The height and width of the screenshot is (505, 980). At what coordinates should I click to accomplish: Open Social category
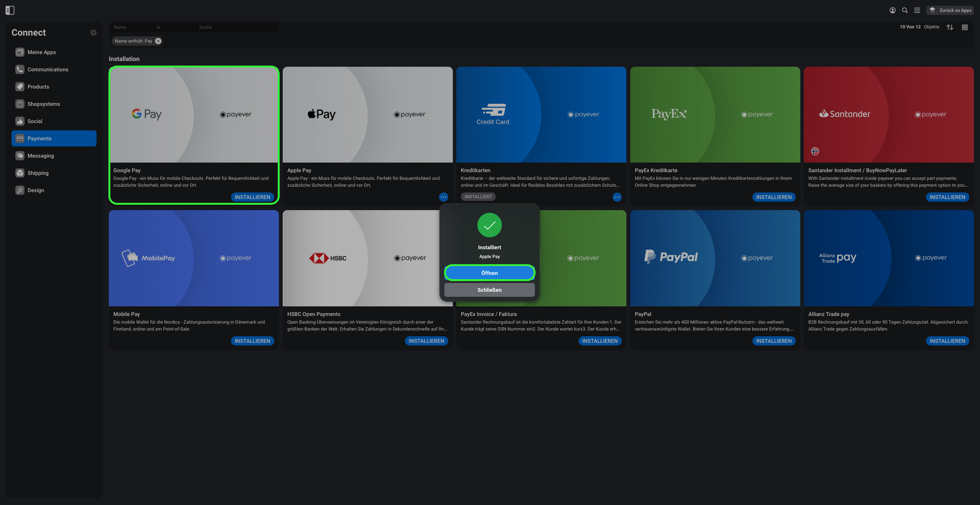click(54, 121)
